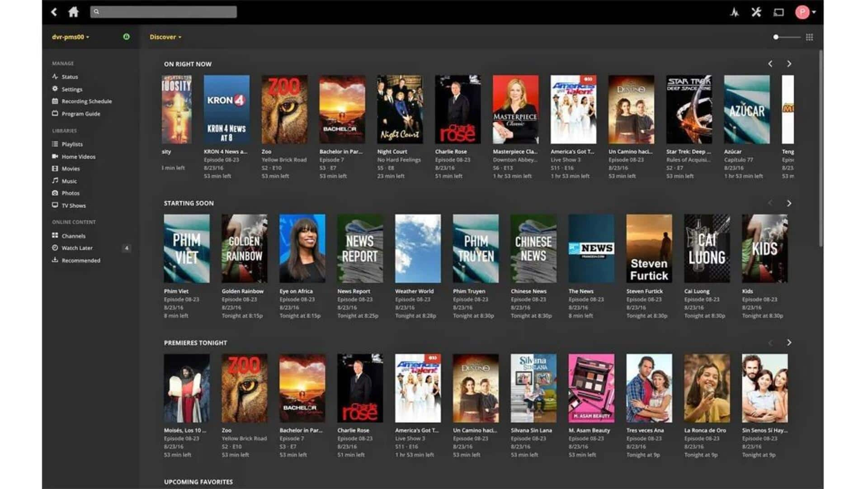Click the search field in the top bar
Image resolution: width=868 pixels, height=489 pixels.
(163, 12)
